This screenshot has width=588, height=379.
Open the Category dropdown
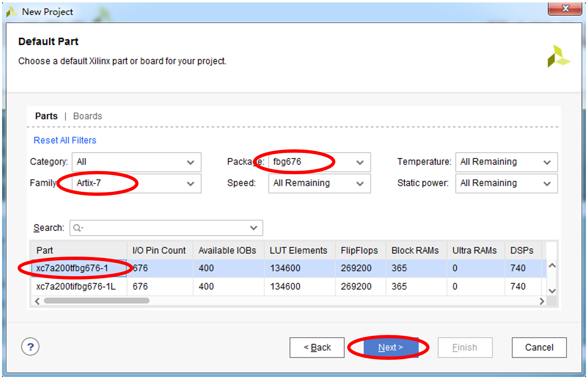[x=136, y=162]
